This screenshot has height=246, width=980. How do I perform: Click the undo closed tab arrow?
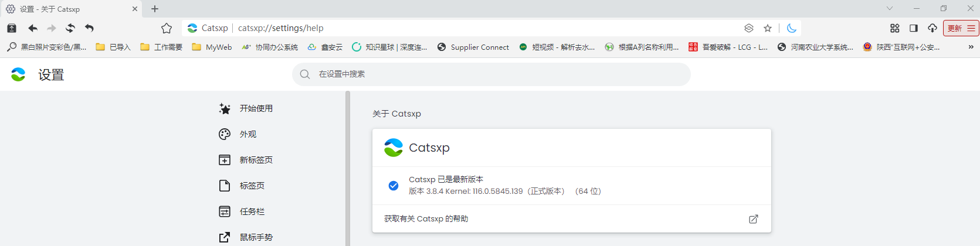coord(89,28)
